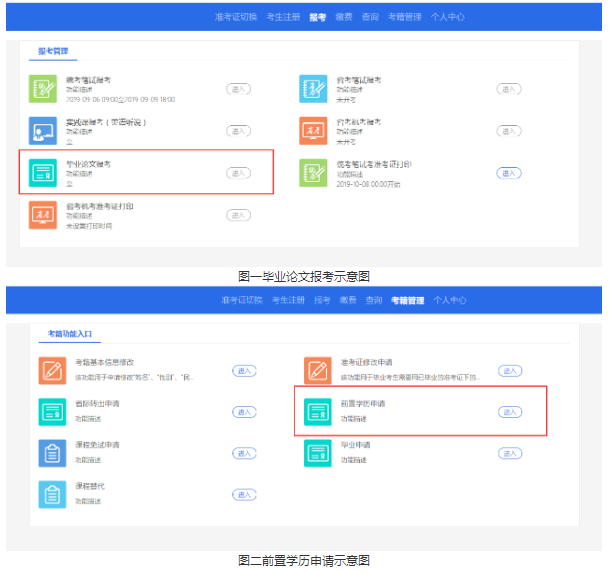Click 考生注册 in figure one's nav bar
This screenshot has width=609, height=573.
click(x=283, y=17)
